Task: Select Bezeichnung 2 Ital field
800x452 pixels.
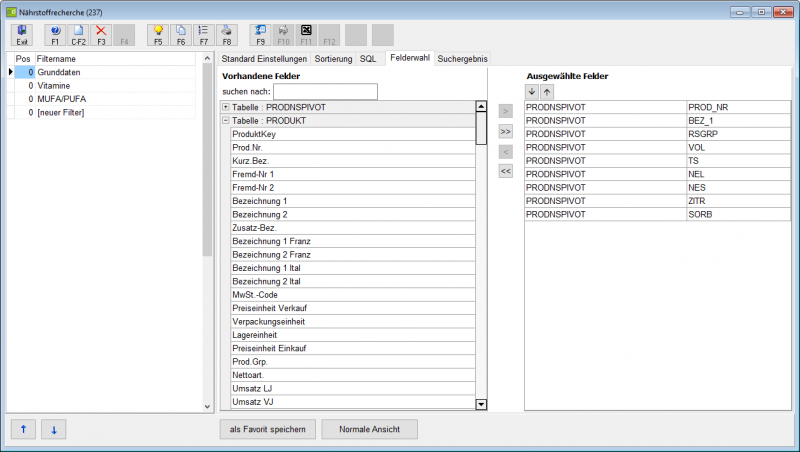Action: [353, 282]
